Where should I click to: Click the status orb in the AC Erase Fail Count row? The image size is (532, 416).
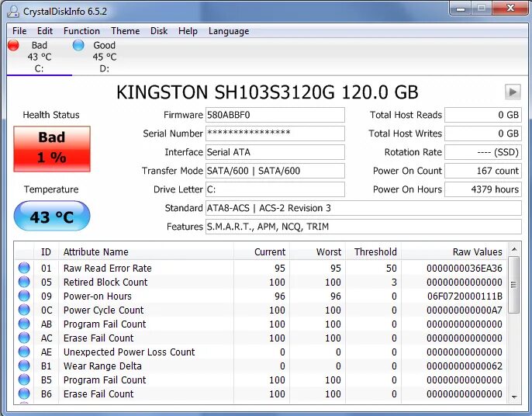click(x=24, y=338)
